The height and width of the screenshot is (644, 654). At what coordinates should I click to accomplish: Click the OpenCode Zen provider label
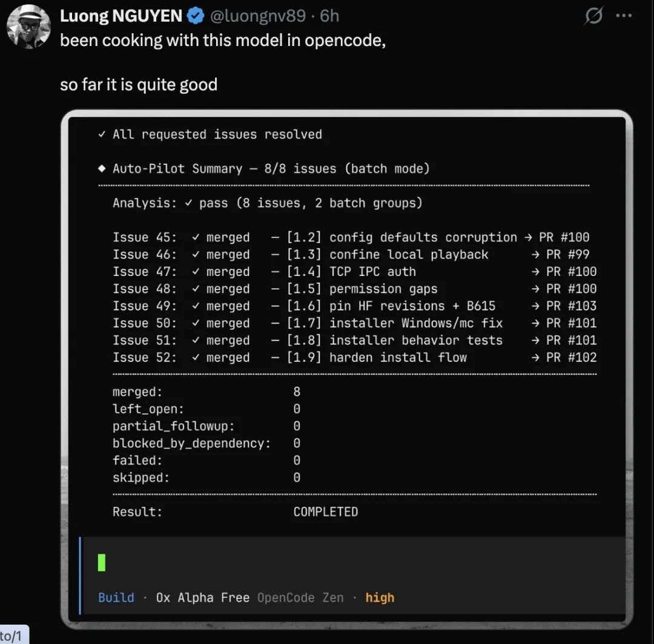(300, 598)
